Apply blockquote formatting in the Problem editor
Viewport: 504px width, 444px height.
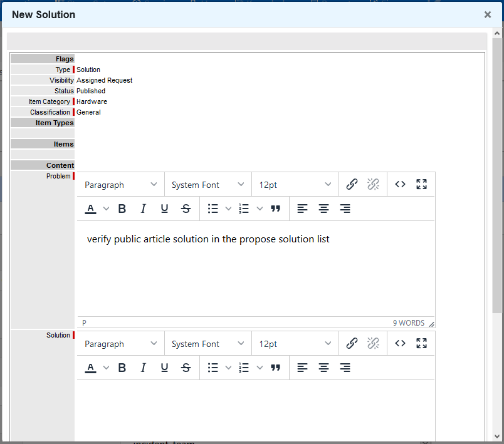[x=275, y=209]
